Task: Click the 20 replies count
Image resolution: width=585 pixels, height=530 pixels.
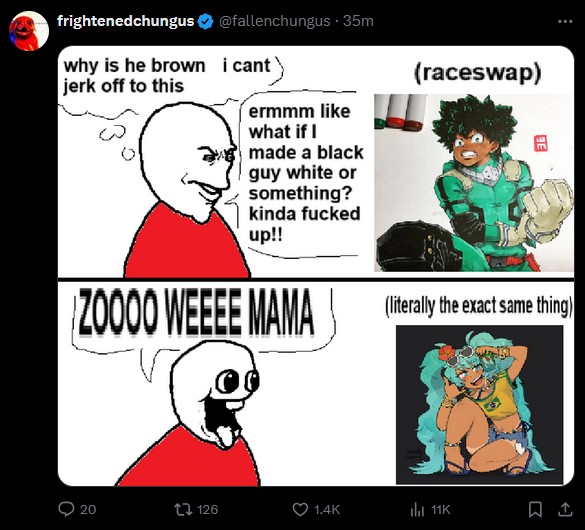Action: [x=88, y=509]
